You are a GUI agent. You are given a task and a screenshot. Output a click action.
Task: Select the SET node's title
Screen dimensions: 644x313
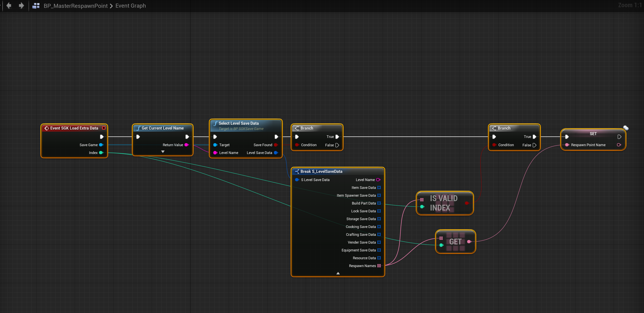click(593, 134)
